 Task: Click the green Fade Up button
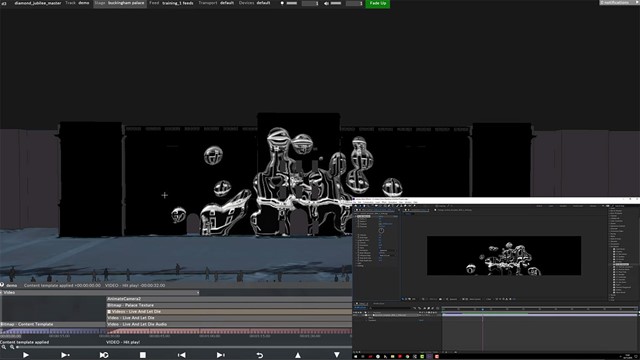point(378,4)
